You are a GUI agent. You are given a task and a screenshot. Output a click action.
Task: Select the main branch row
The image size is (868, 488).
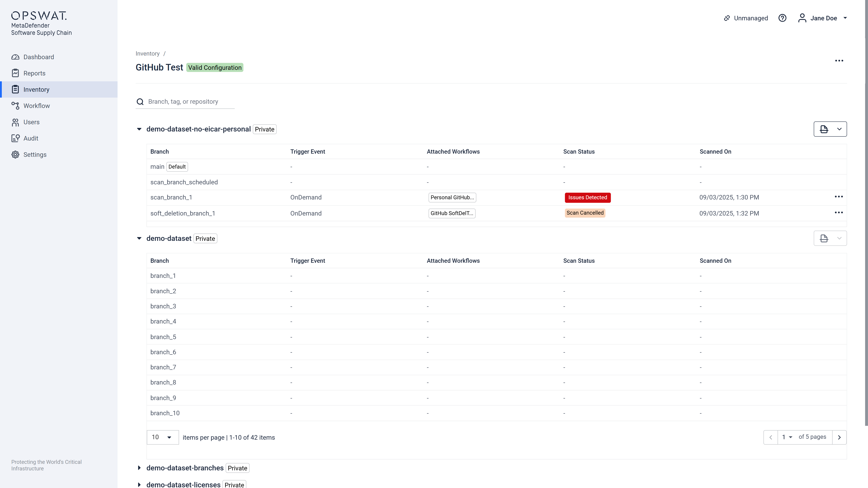pyautogui.click(x=496, y=167)
